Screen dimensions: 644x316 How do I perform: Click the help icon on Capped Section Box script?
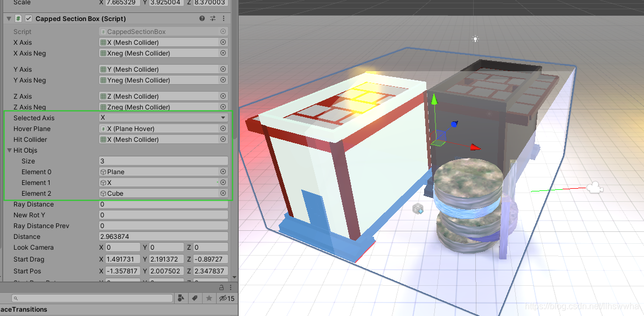tap(202, 18)
